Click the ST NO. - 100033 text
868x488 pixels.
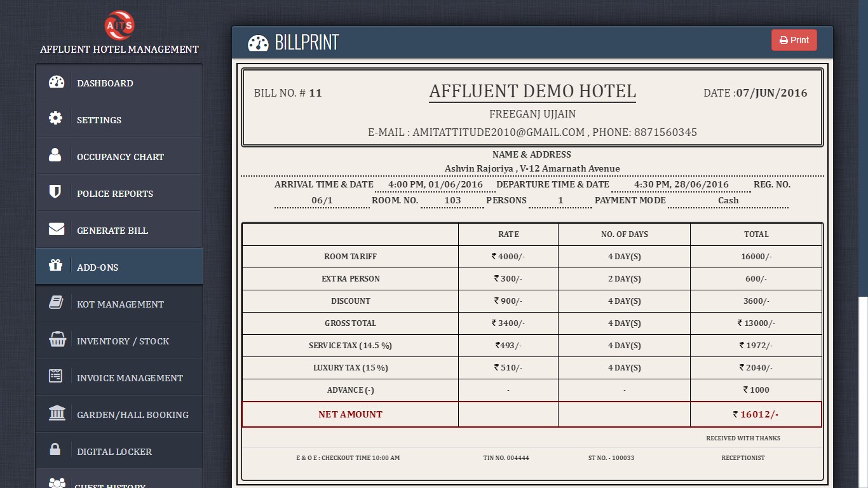[x=611, y=457]
